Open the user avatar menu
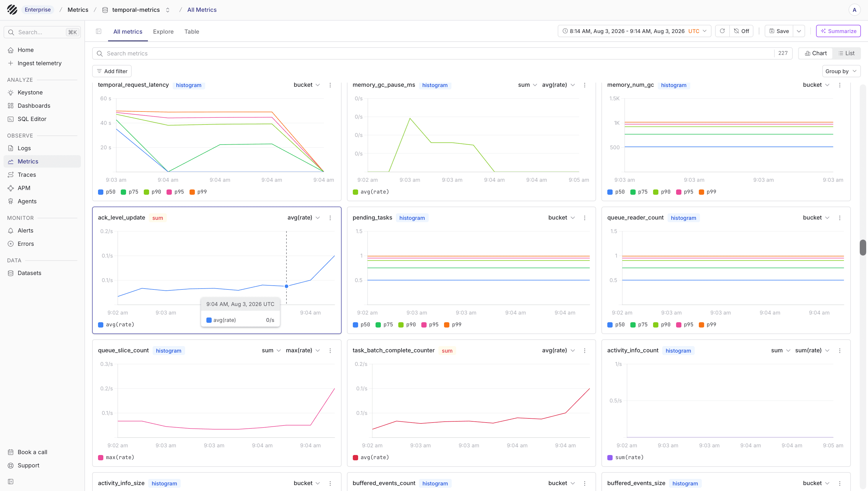This screenshot has width=868, height=491. click(854, 10)
